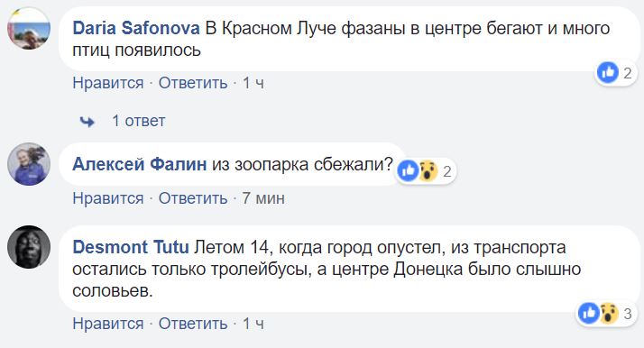644x348 pixels.
Task: Click the reply arrow icon beside '1 ответ'
Action: (87, 122)
